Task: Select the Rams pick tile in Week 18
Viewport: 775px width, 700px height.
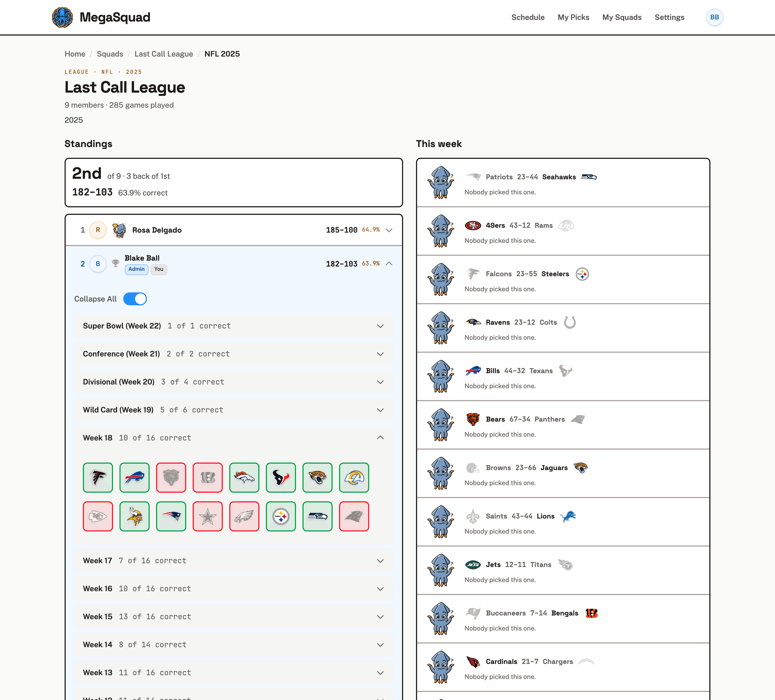Action: (x=354, y=477)
